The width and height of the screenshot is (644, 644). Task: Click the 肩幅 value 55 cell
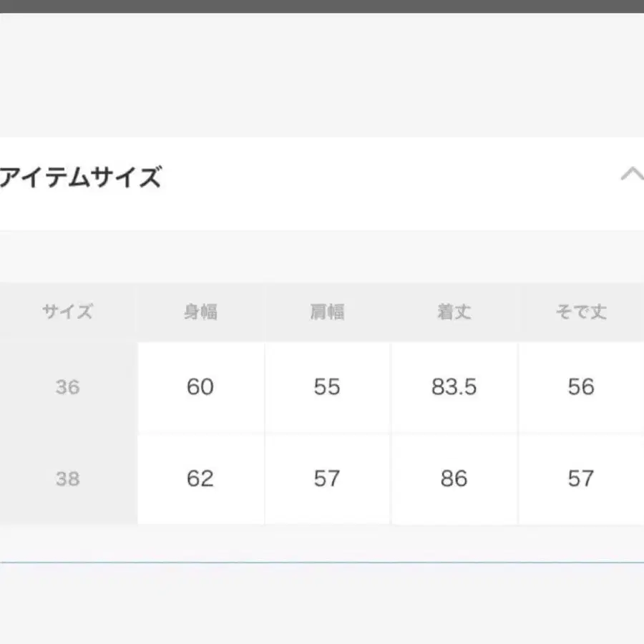328,387
